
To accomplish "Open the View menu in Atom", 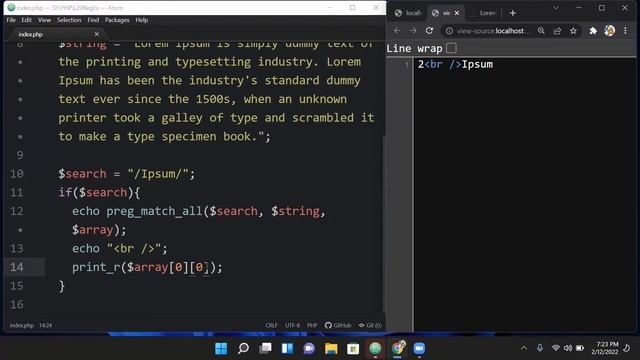I will click(x=44, y=20).
